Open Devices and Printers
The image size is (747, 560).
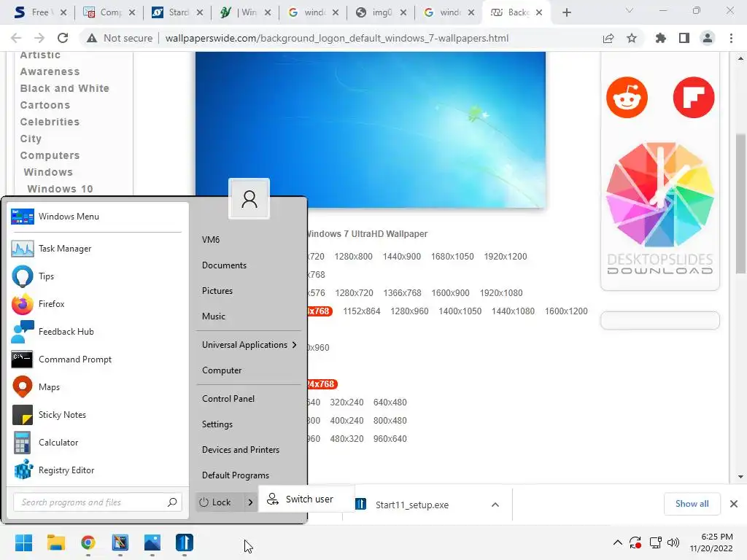coord(241,449)
